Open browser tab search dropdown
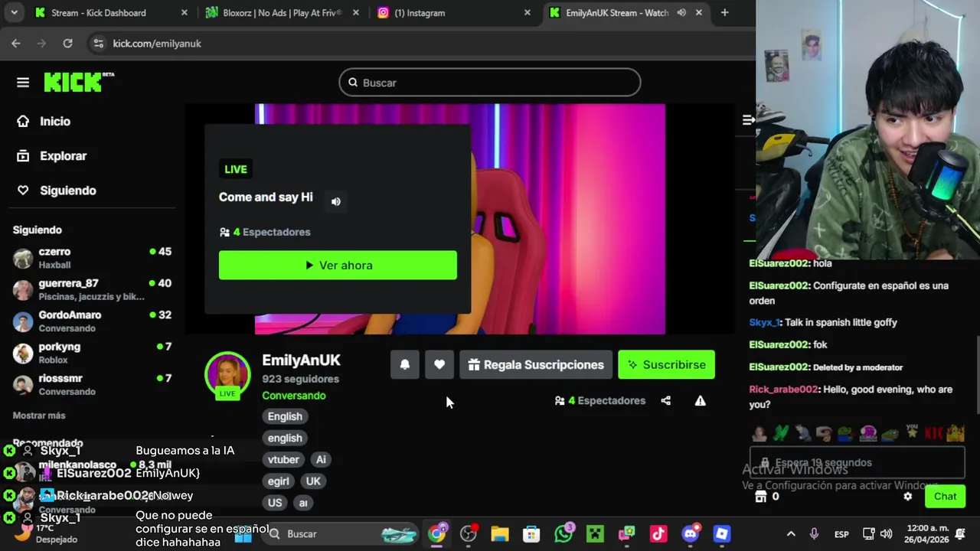This screenshot has height=551, width=980. coord(14,12)
